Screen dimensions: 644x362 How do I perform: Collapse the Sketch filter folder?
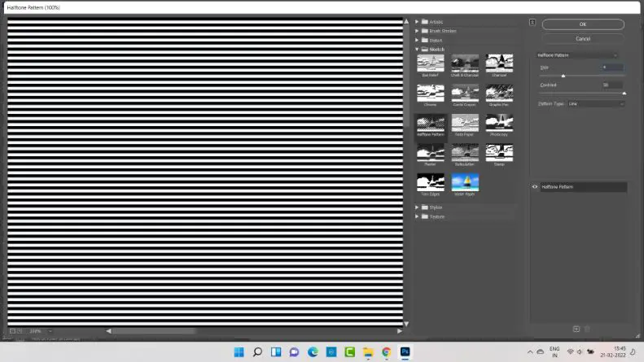417,50
